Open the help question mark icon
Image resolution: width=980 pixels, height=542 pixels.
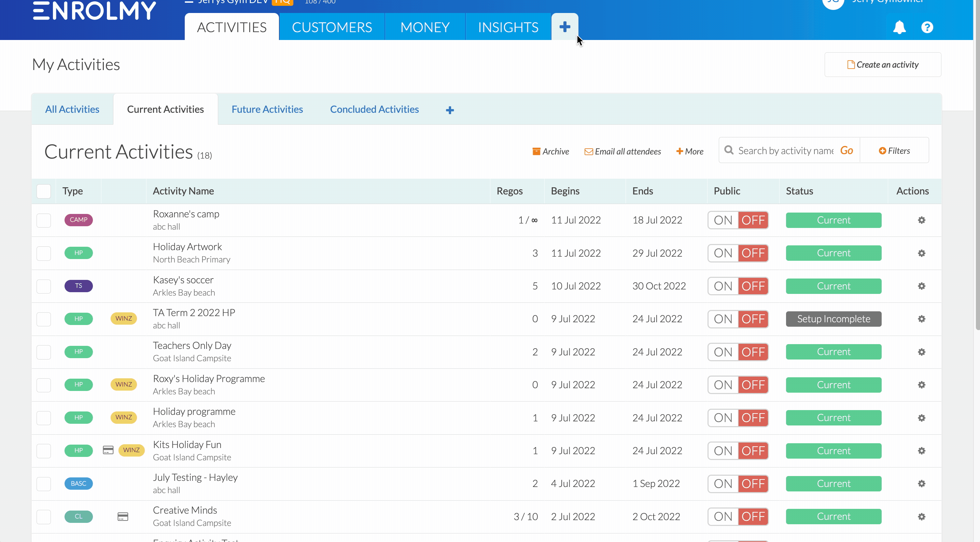(x=927, y=27)
